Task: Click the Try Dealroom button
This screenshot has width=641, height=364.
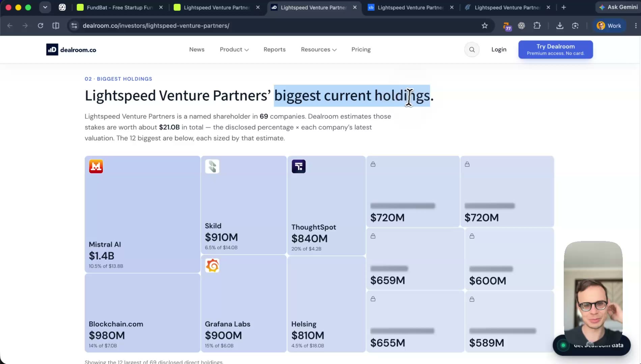Action: (x=556, y=50)
